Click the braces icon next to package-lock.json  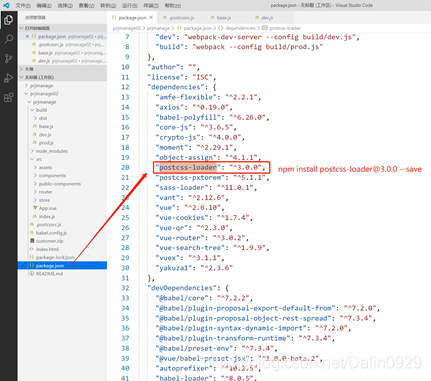(x=32, y=257)
